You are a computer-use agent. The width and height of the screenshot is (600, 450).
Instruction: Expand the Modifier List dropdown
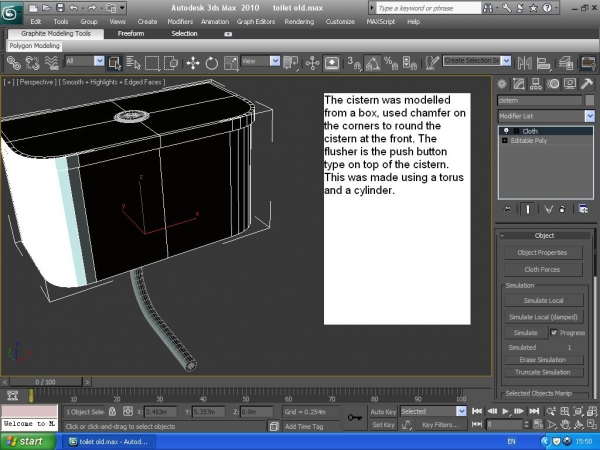pyautogui.click(x=590, y=116)
